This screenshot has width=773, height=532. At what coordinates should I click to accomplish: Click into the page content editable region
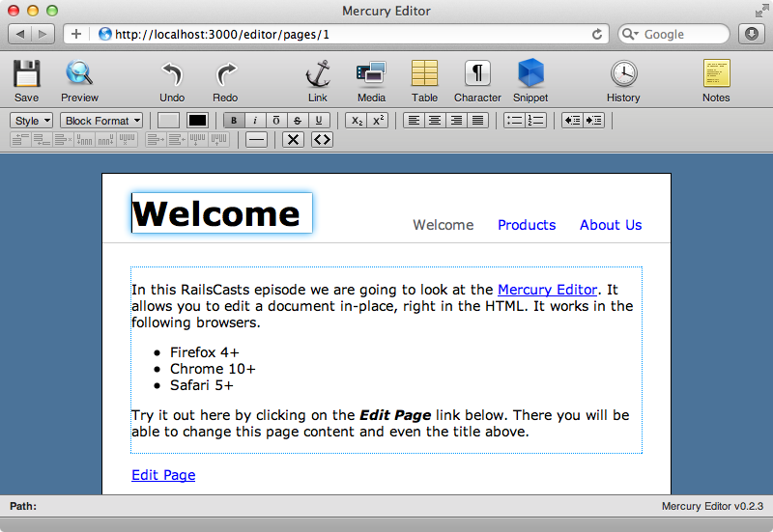tap(386, 360)
